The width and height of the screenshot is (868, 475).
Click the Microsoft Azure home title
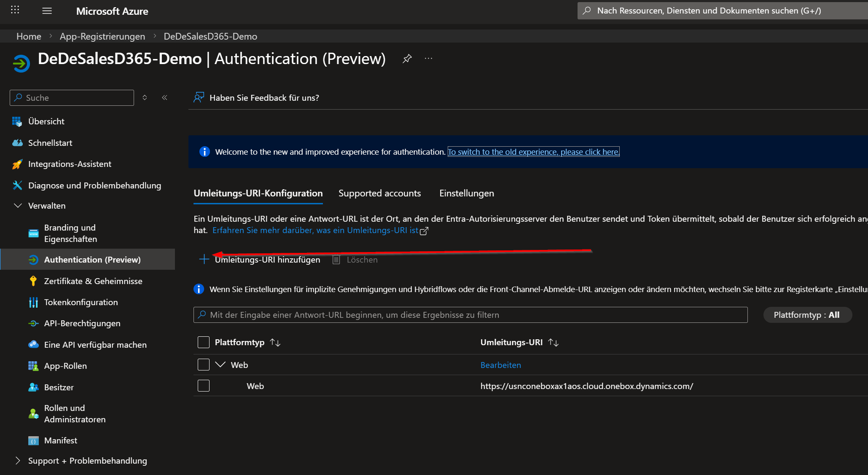point(112,11)
